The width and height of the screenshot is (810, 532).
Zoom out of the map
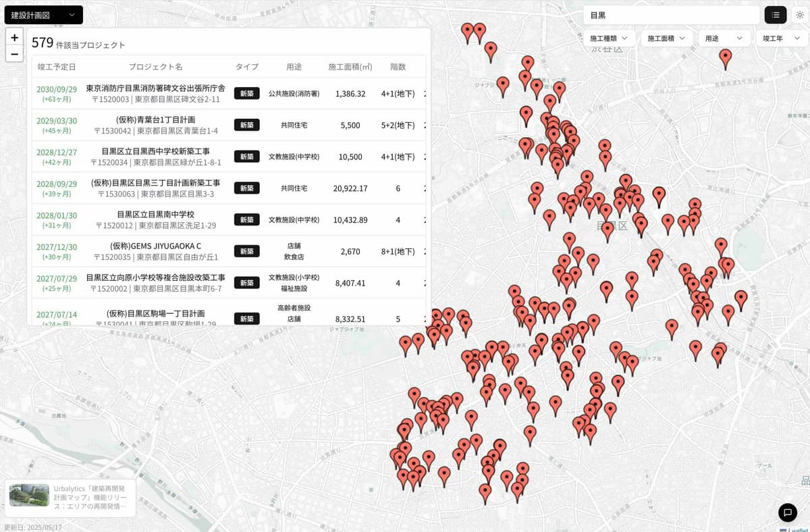coord(14,54)
